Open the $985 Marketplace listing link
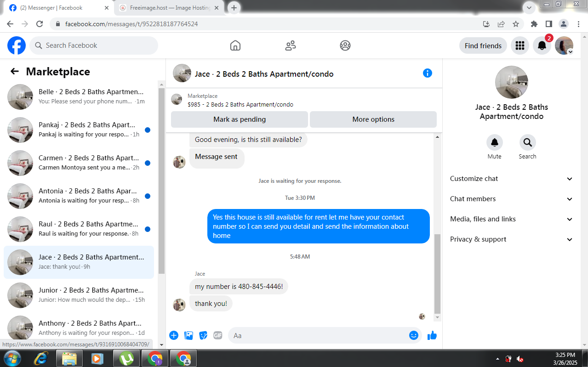This screenshot has width=588, height=367. 240,105
